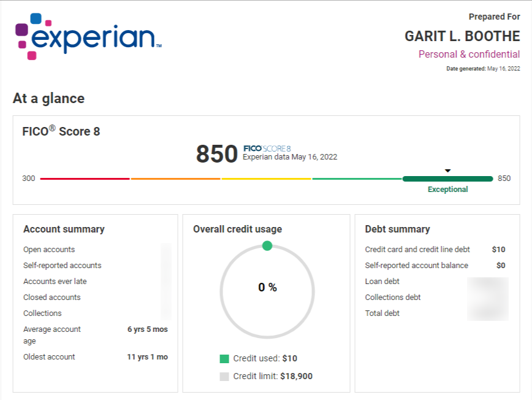Click the name GARIT L. BOOTHE

tap(462, 36)
